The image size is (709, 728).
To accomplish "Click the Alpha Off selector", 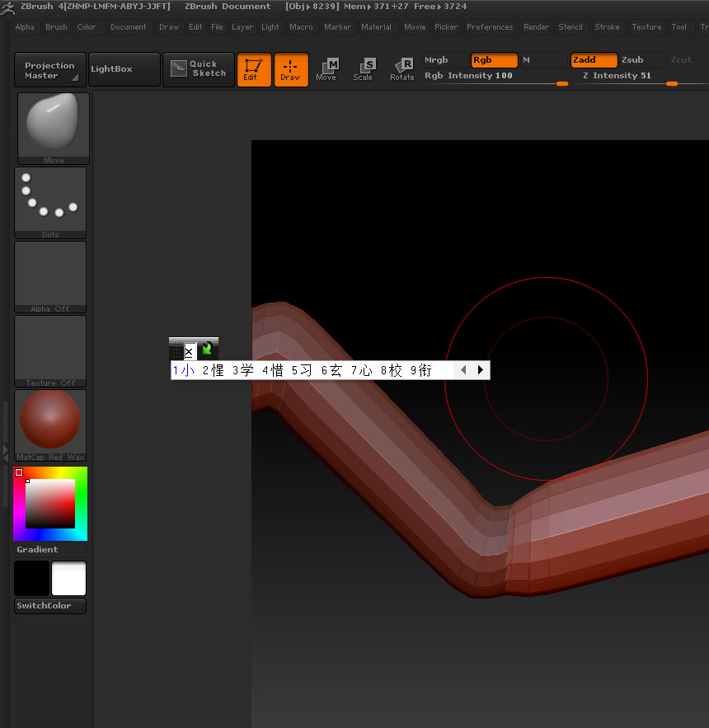I will click(50, 272).
